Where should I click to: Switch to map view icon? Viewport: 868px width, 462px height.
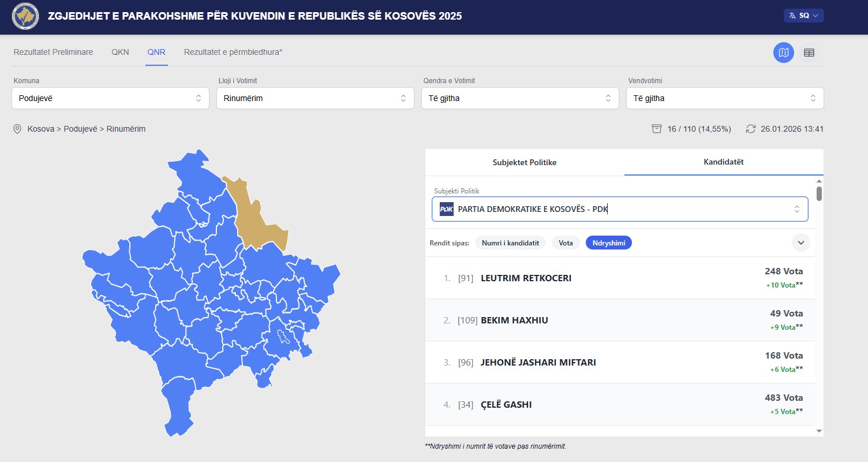[x=783, y=53]
